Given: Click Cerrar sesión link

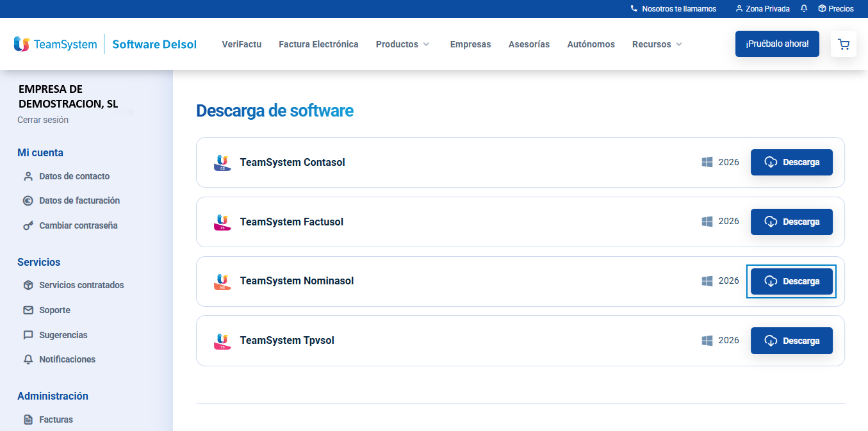Looking at the screenshot, I should [43, 120].
